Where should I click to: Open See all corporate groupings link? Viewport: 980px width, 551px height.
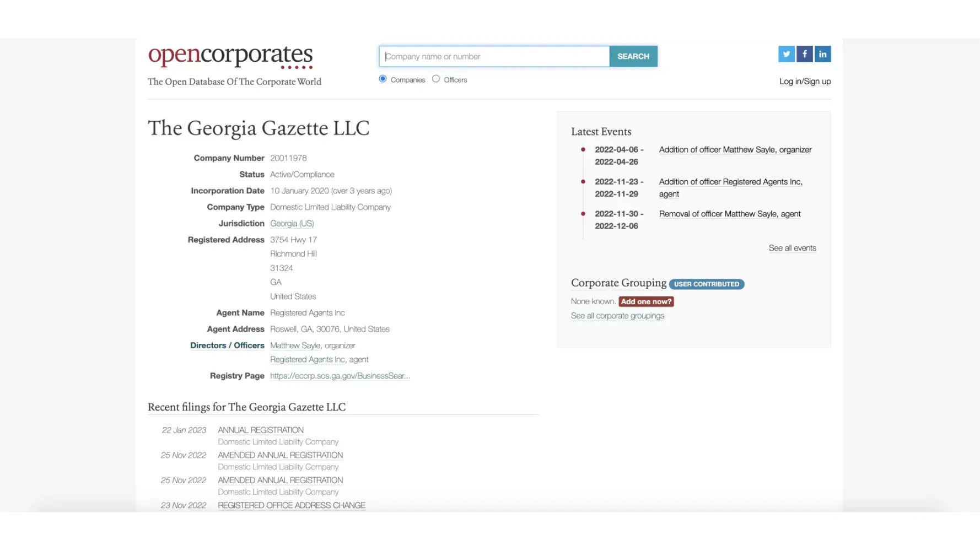[x=617, y=316]
